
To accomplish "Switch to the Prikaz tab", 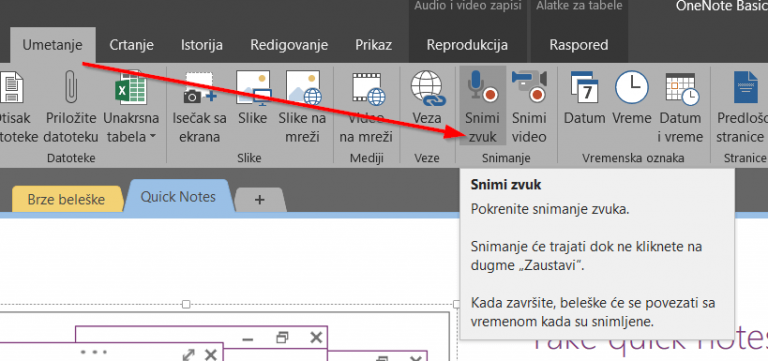I will click(374, 45).
